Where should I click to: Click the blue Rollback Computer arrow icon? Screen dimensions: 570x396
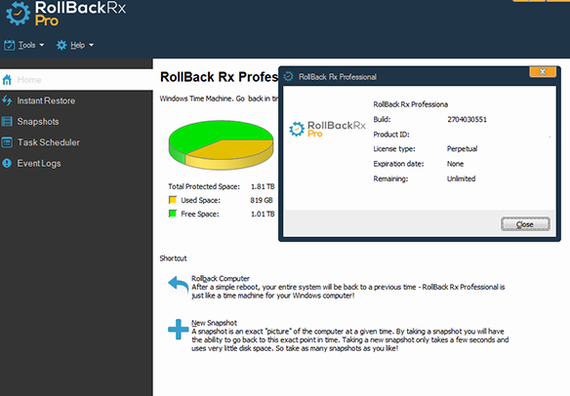178,284
